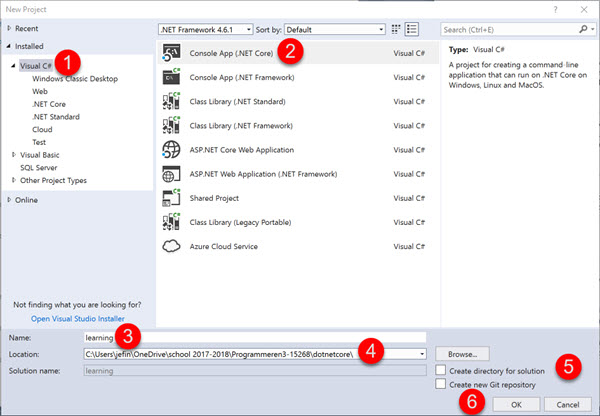The image size is (600, 416).
Task: Open the search options dropdown arrow
Action: coord(593,29)
